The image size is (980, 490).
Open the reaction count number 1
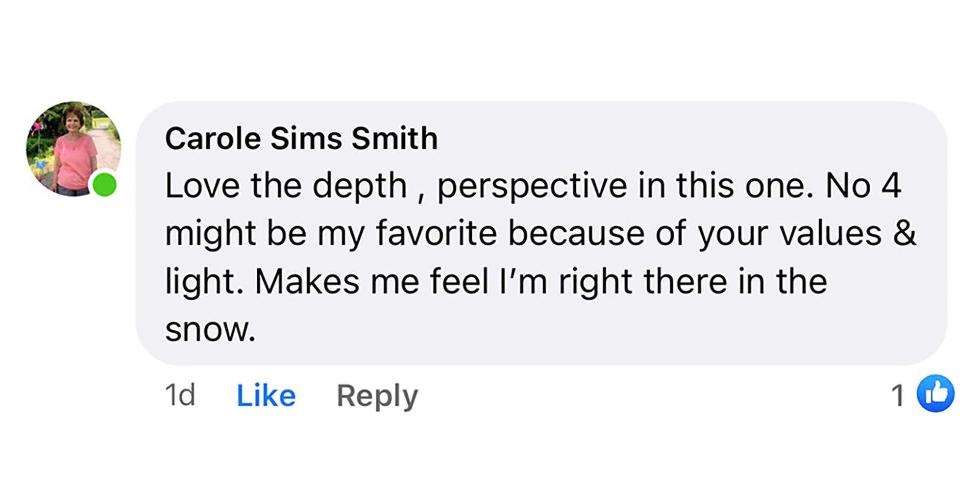pos(897,395)
